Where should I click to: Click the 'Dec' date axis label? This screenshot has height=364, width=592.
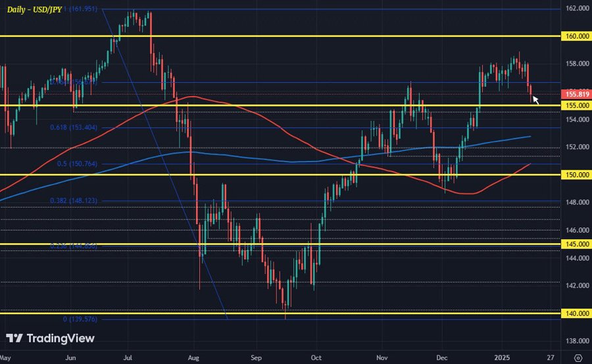(x=442, y=357)
